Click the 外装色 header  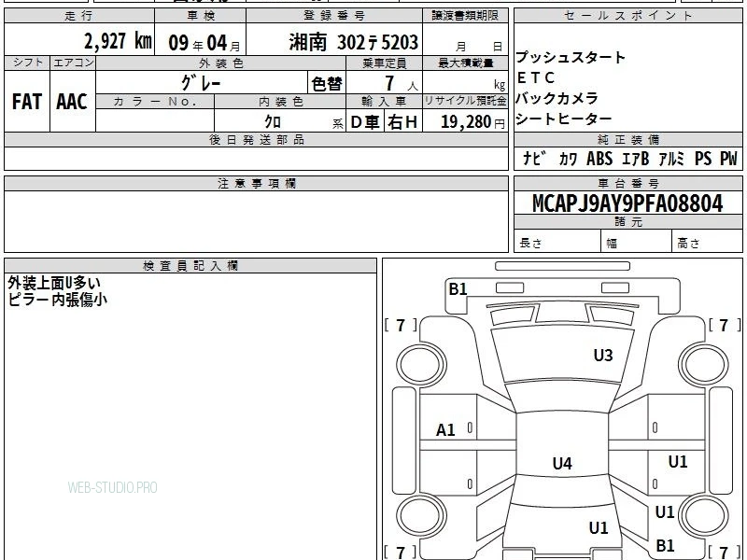[221, 63]
